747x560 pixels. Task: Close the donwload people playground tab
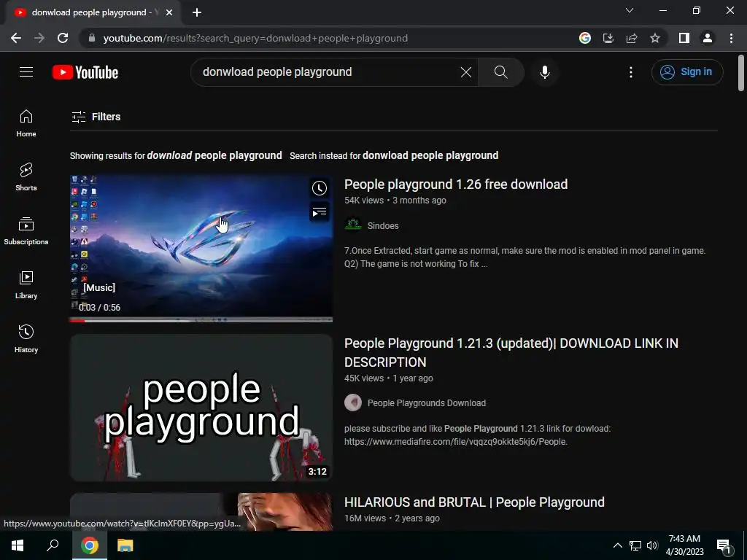pyautogui.click(x=169, y=12)
